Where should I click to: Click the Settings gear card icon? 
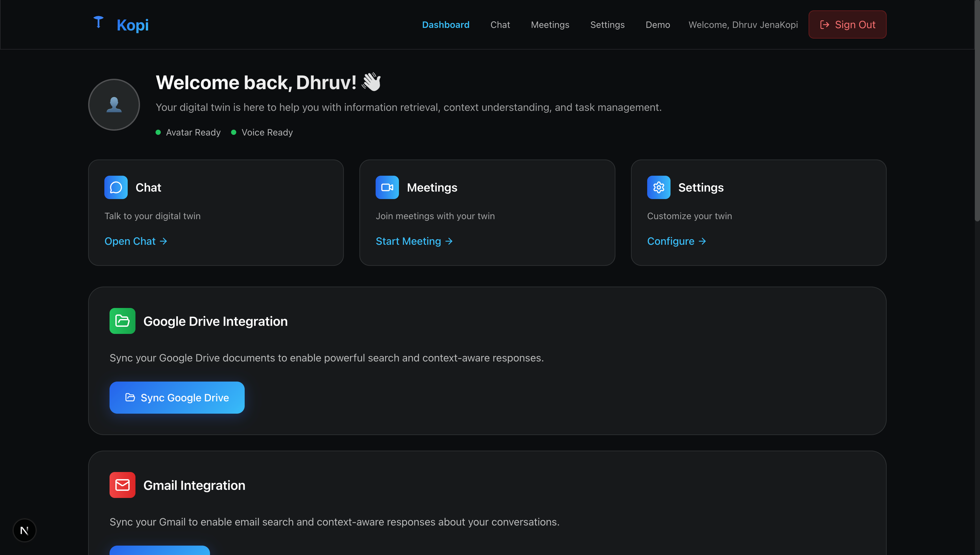(659, 187)
